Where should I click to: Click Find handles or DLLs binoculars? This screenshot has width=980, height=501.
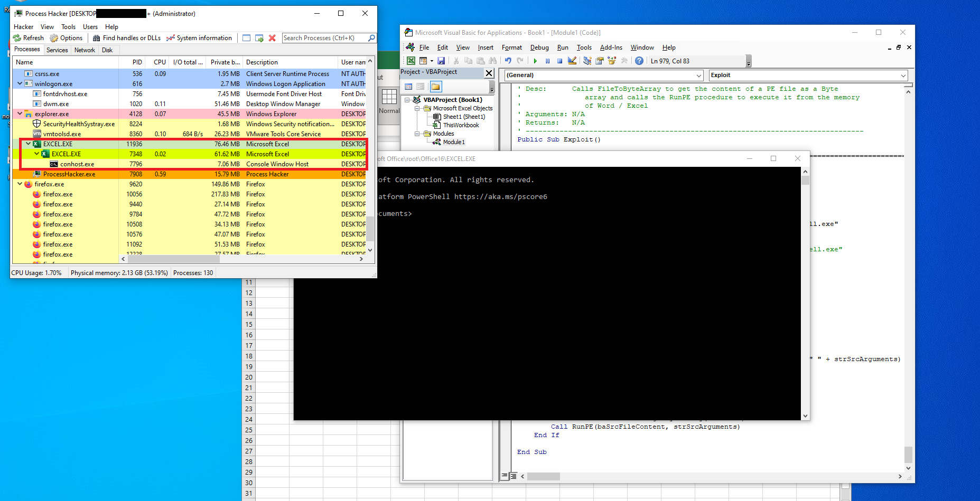point(97,38)
